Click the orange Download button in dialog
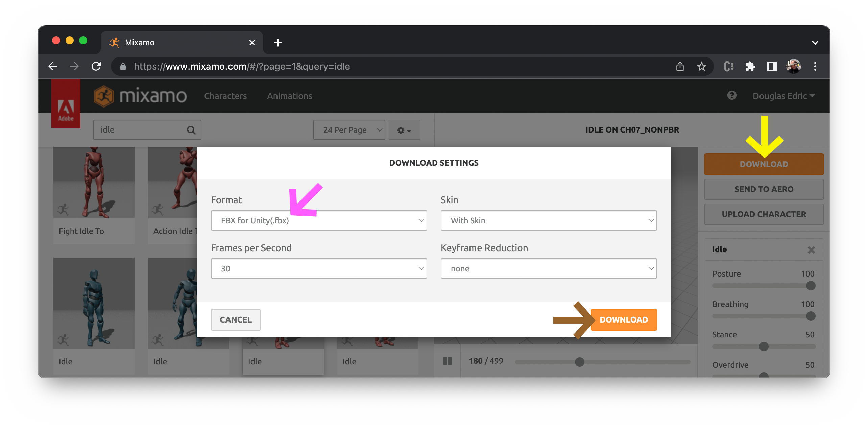The width and height of the screenshot is (868, 428). 624,319
